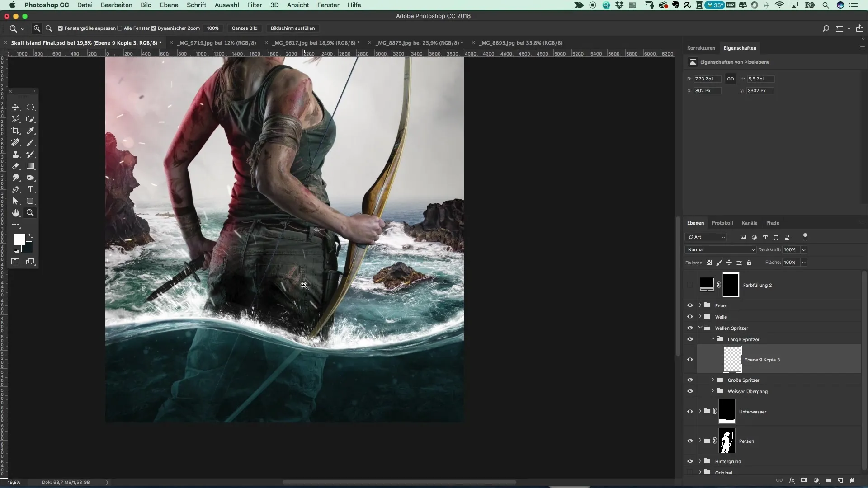Expand the Welle group
868x488 pixels.
[x=700, y=316]
